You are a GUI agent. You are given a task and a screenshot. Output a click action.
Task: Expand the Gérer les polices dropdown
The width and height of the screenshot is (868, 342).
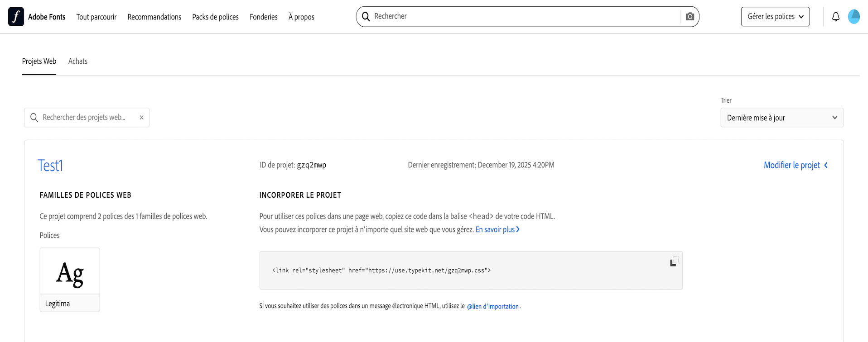click(775, 17)
